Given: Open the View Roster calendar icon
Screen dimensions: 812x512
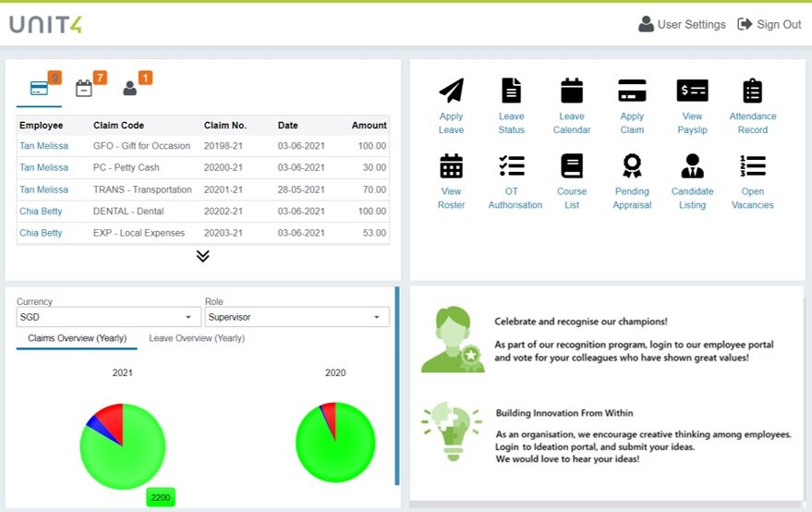Looking at the screenshot, I should point(451,165).
